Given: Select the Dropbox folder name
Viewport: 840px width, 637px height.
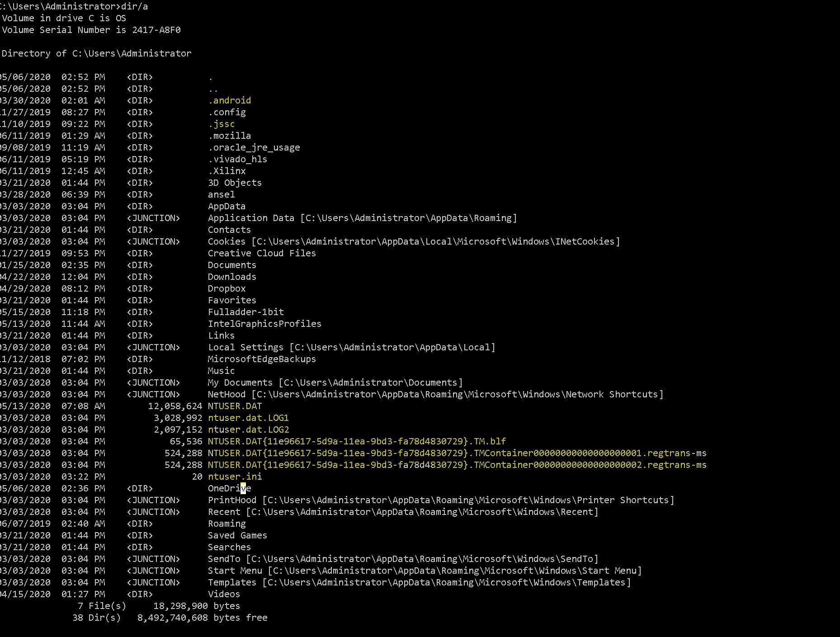Looking at the screenshot, I should (x=226, y=288).
